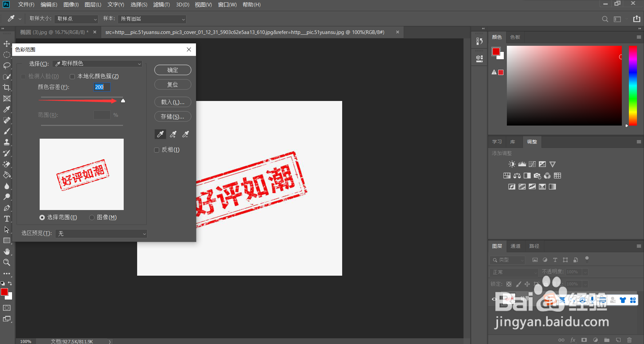Toggle Quick Mask mode icon

pyautogui.click(x=7, y=308)
